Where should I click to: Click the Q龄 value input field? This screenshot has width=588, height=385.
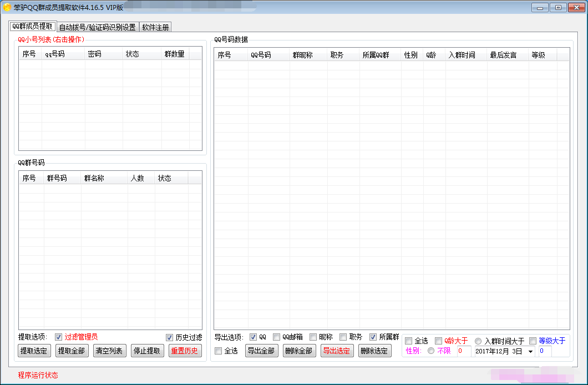tap(464, 351)
